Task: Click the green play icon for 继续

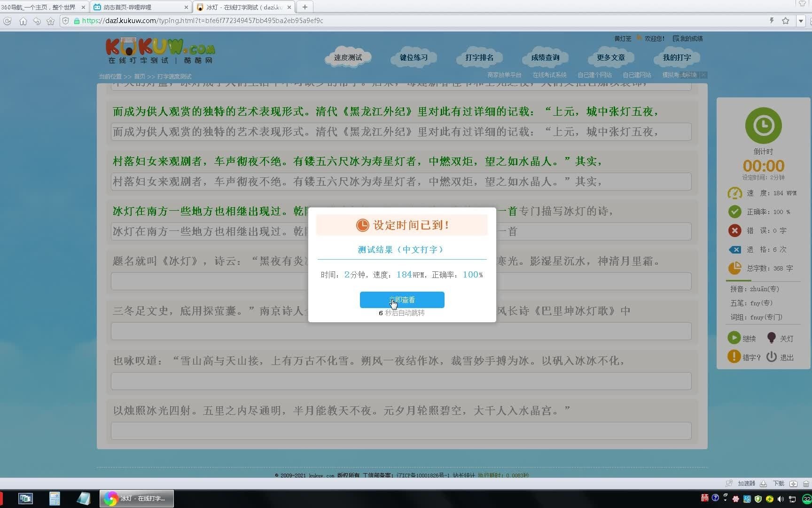Action: point(734,338)
